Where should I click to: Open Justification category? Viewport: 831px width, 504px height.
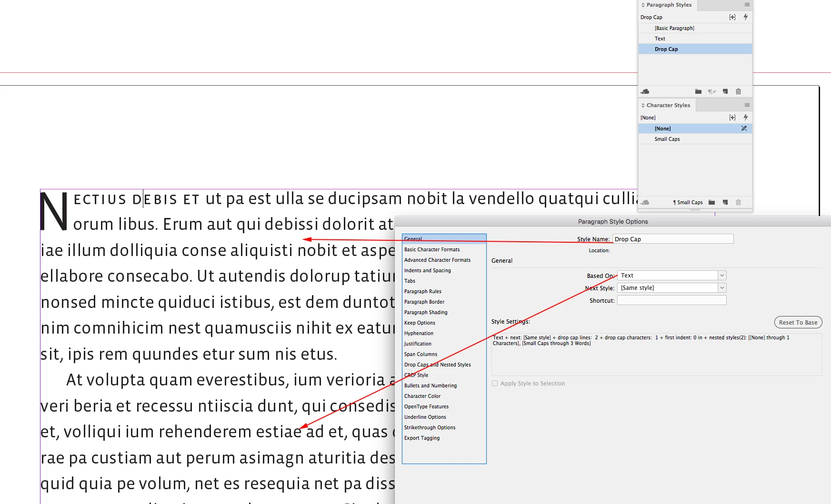point(444,344)
